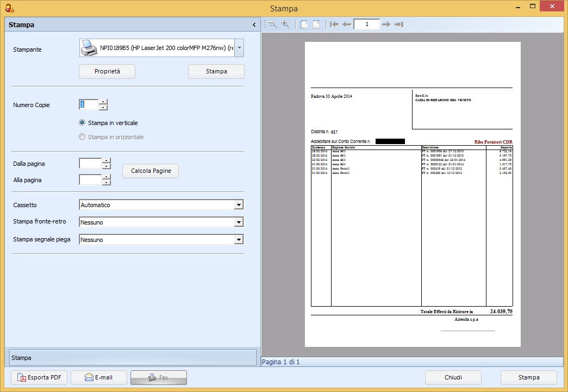Select Stampa in orizzontale orientation
This screenshot has height=392, width=568.
point(83,137)
